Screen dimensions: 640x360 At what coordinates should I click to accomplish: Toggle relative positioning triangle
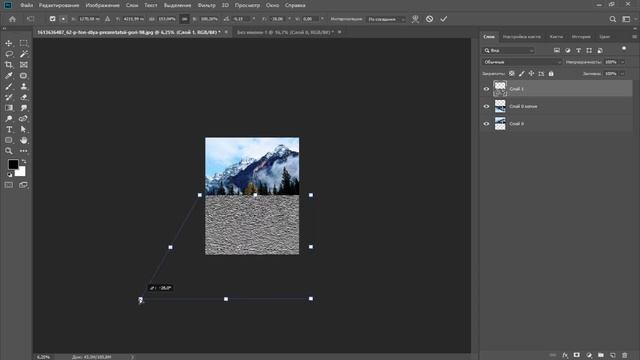pyautogui.click(x=107, y=19)
